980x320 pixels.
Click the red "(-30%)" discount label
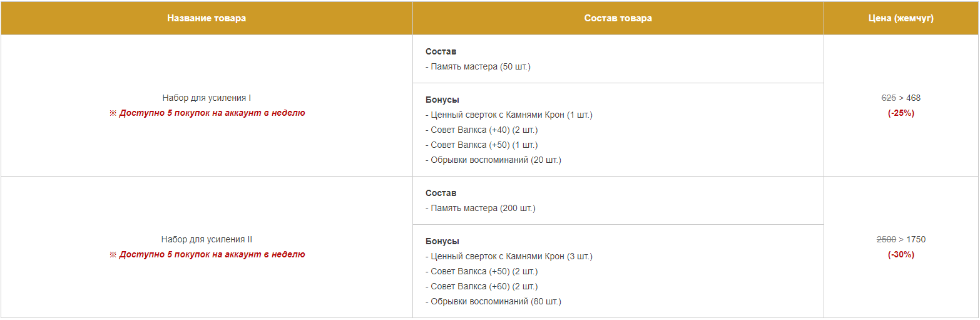[901, 255]
